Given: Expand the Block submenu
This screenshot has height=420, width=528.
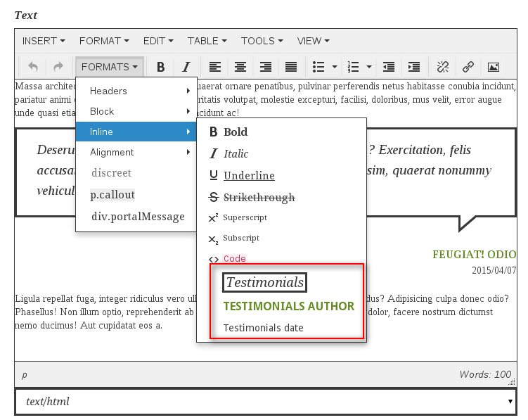Looking at the screenshot, I should [x=136, y=111].
